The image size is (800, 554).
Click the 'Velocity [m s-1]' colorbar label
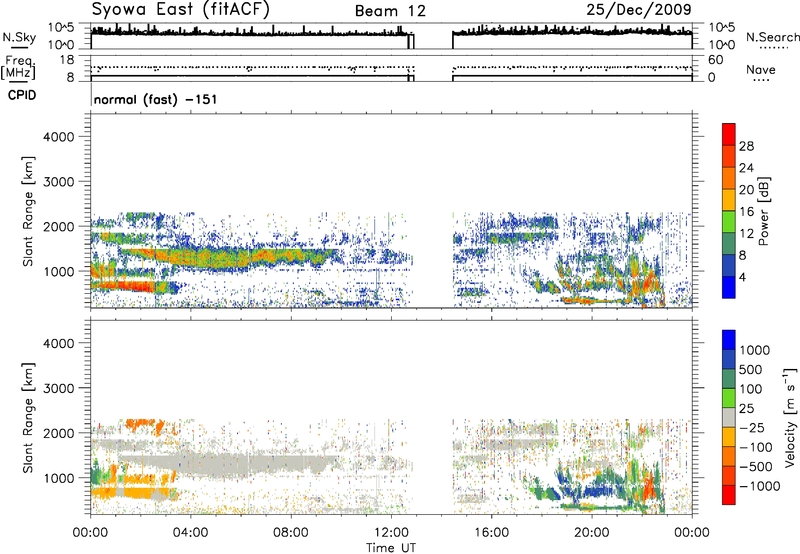pos(790,417)
